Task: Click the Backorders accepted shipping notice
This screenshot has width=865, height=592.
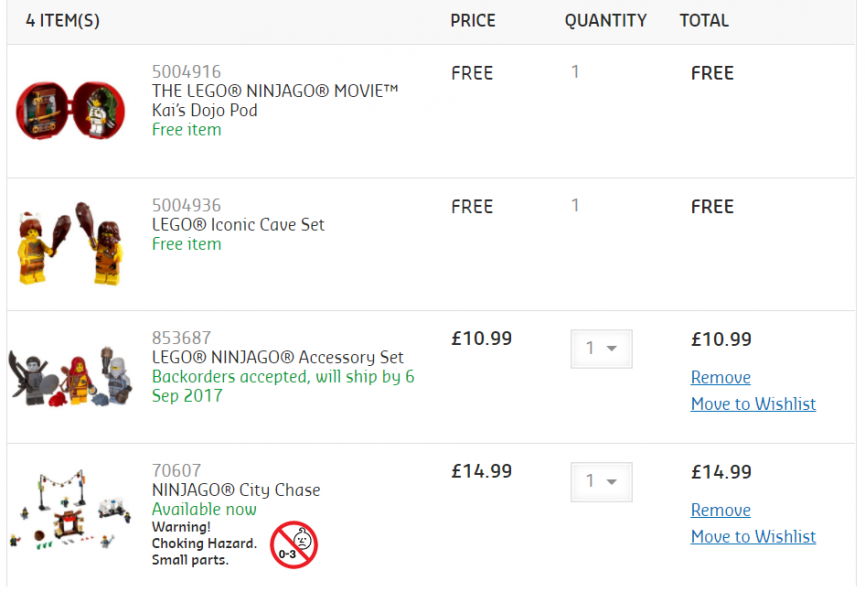Action: click(283, 386)
